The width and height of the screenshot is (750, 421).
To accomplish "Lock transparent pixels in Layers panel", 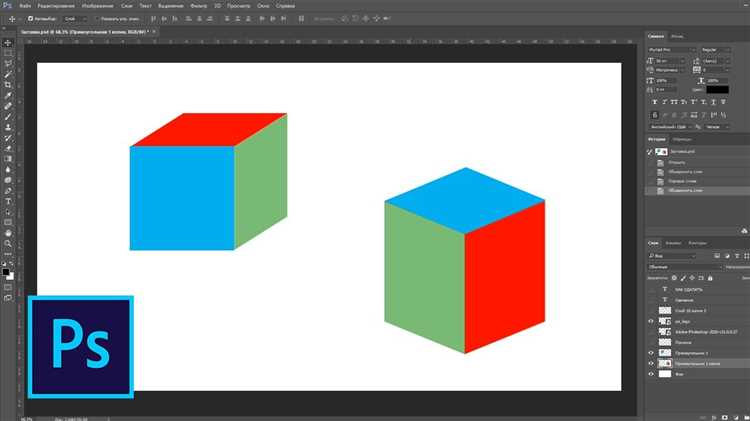I will (674, 278).
